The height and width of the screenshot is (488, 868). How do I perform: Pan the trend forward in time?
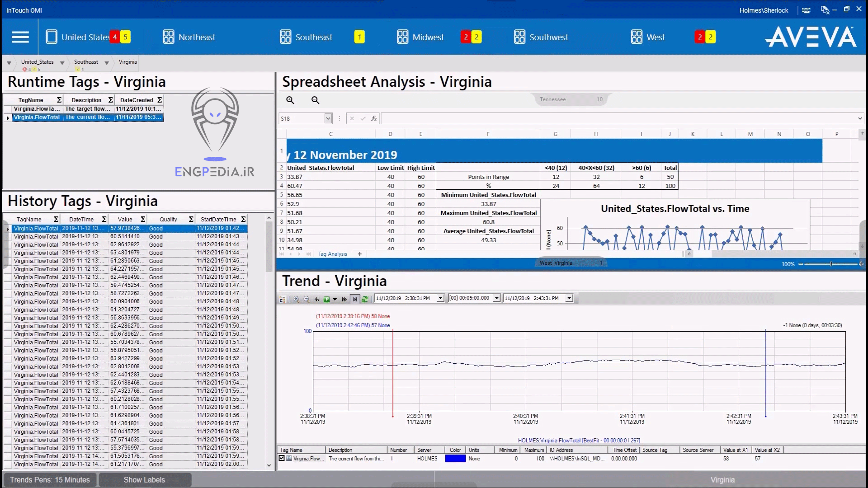point(344,299)
